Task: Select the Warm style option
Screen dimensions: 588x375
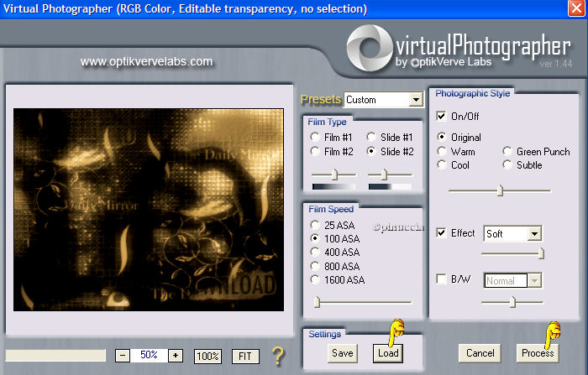Action: [442, 151]
